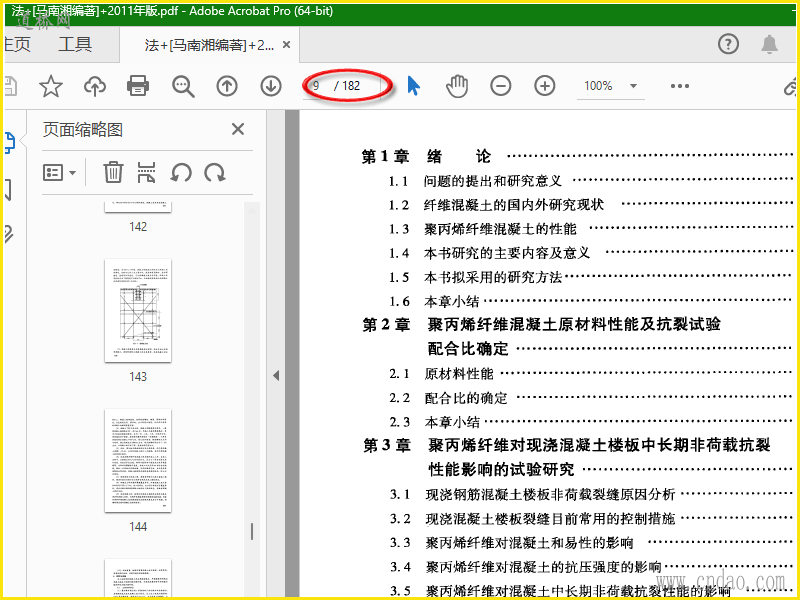This screenshot has width=800, height=600.
Task: Rotate the page clockwise
Action: pos(215,172)
